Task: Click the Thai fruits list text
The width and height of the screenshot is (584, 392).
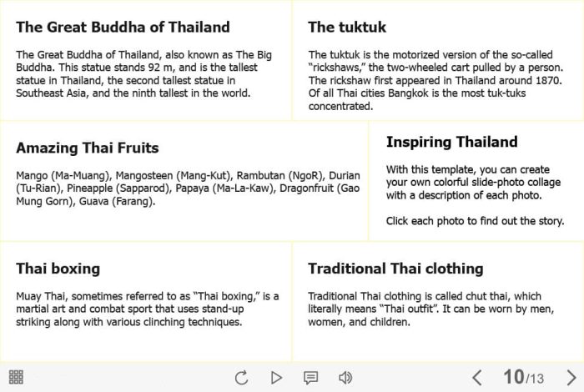Action: coord(188,188)
